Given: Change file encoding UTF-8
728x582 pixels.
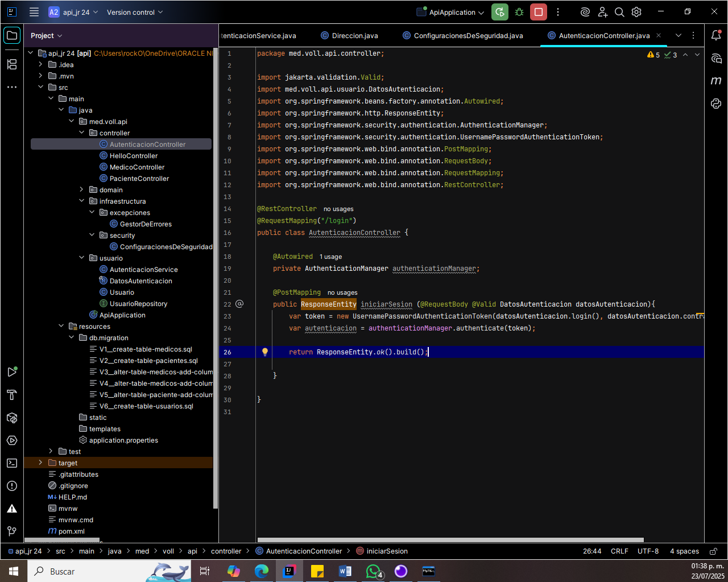Looking at the screenshot, I should pyautogui.click(x=648, y=551).
